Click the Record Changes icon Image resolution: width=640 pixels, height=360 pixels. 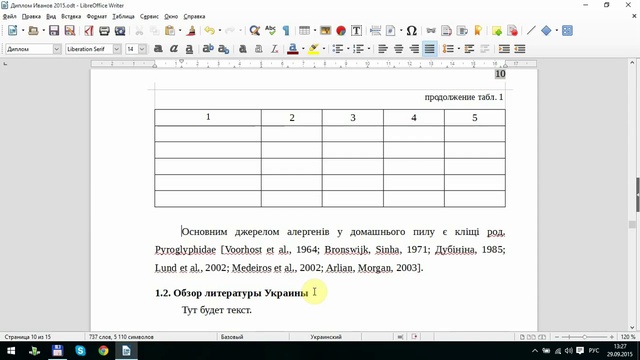[x=512, y=31]
